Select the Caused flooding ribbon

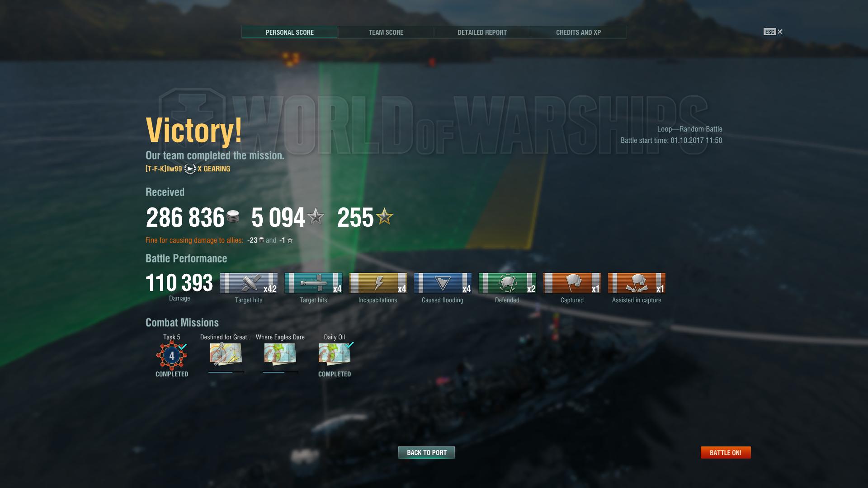click(x=443, y=283)
